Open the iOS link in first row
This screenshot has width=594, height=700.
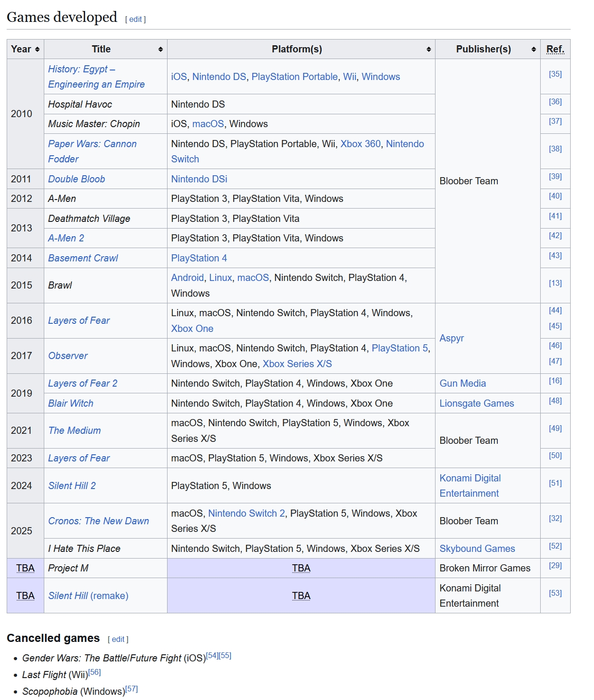point(179,77)
